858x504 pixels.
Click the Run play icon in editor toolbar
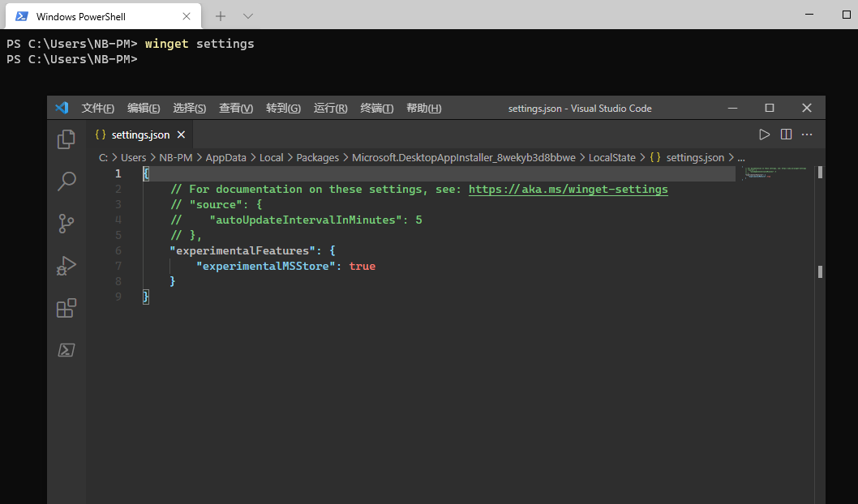[764, 135]
